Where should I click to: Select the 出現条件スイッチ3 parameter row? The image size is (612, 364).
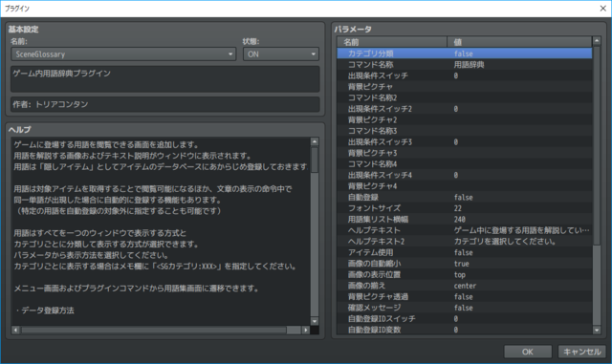point(465,142)
